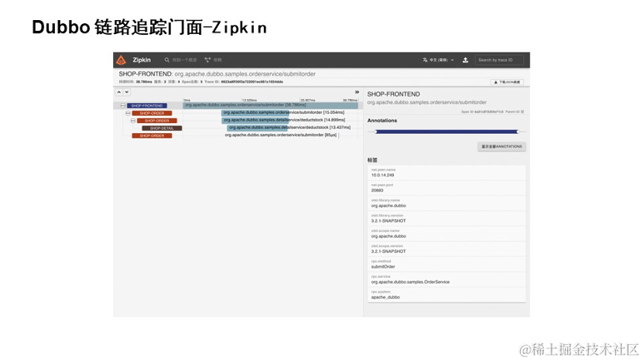
Task: Select the last SHOP-ORDER 85μs row label
Action: pos(152,135)
